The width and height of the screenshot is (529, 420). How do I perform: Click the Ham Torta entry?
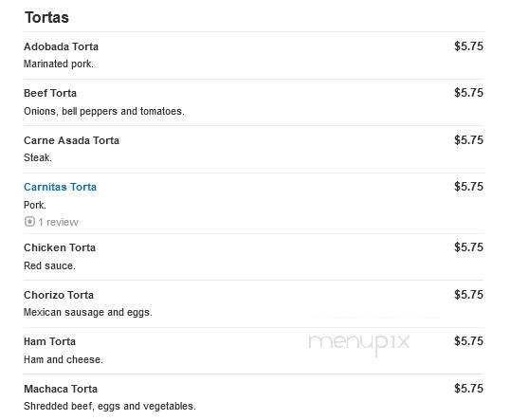click(49, 341)
